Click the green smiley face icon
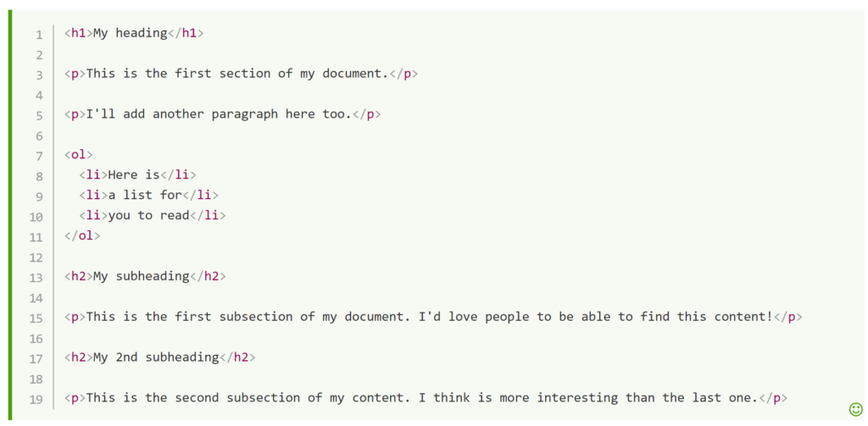 (855, 409)
